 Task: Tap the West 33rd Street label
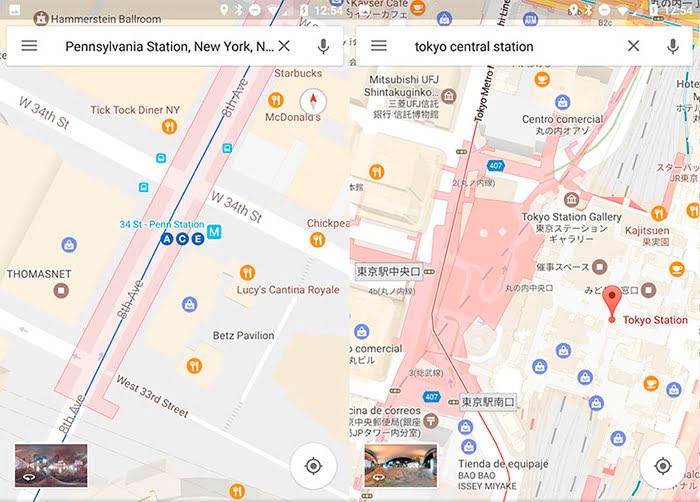(152, 397)
